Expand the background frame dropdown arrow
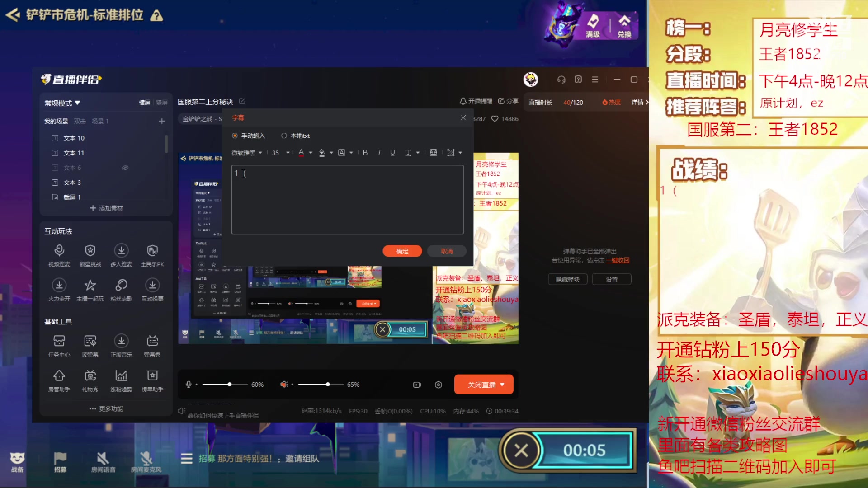868x488 pixels. click(460, 153)
